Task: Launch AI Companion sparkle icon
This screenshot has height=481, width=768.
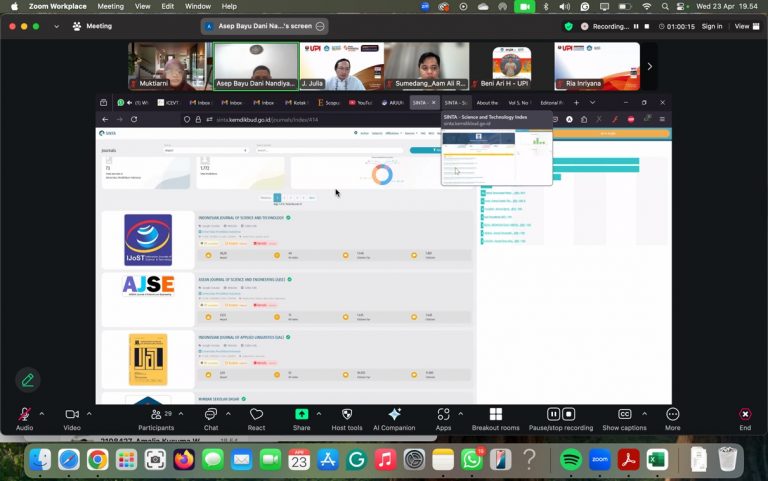Action: coord(394,414)
